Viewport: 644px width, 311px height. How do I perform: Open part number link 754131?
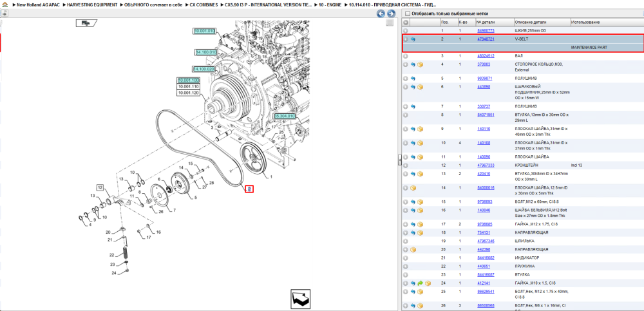[484, 232]
